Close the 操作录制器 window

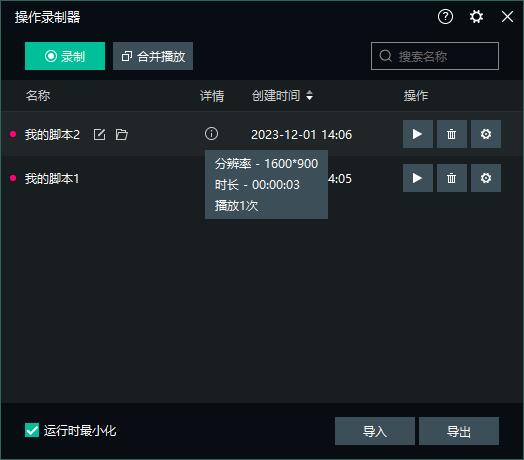click(x=507, y=16)
